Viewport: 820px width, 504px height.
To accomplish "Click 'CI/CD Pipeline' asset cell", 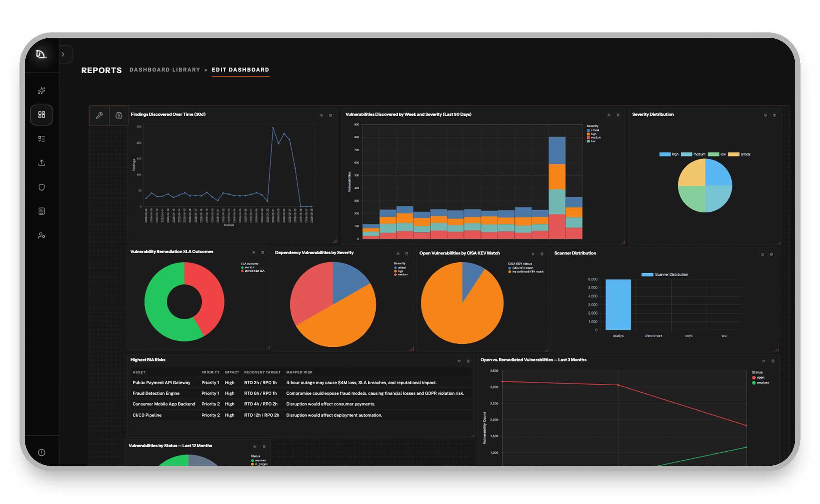I will coord(147,415).
